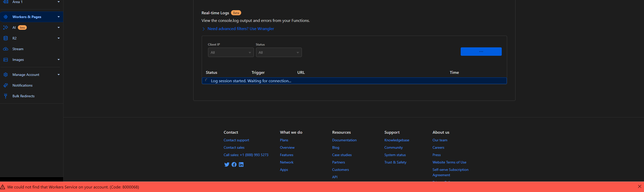Open Workers & Pages in sidebar
Image resolution: width=644 pixels, height=192 pixels.
pyautogui.click(x=27, y=17)
